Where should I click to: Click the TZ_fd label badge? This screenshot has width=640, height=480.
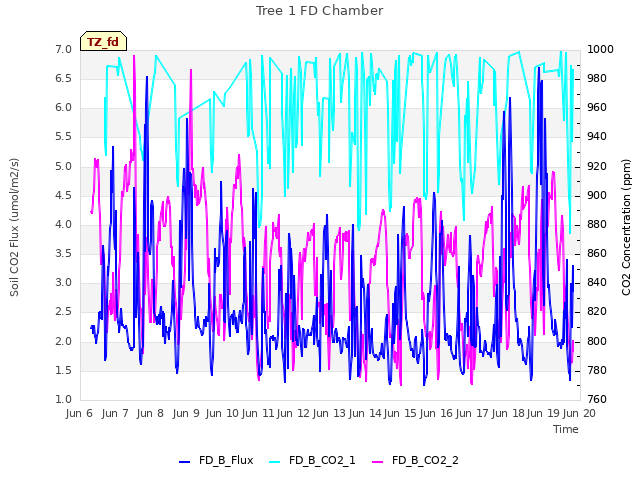coord(103,42)
